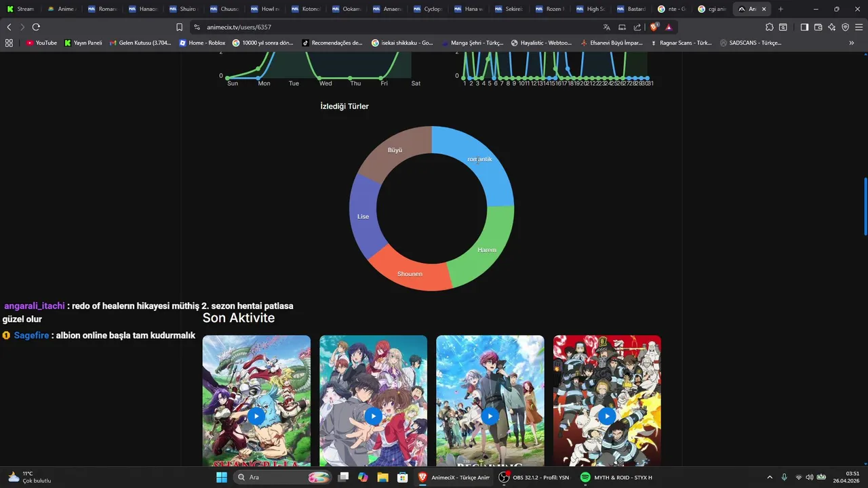
Task: Open Leo AI sparkle icon in toolbar
Action: 832,27
